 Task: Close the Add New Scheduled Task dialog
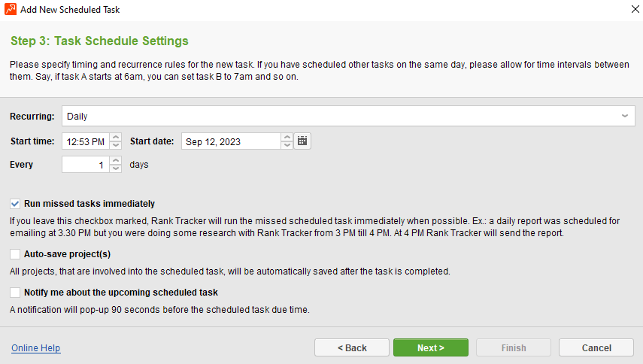click(x=635, y=9)
